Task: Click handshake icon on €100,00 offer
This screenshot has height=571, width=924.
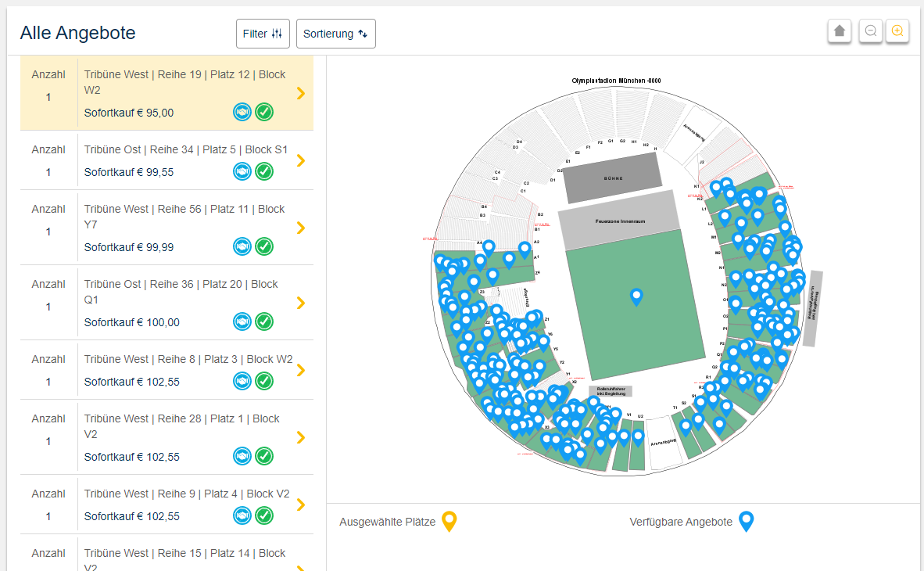Action: click(242, 321)
